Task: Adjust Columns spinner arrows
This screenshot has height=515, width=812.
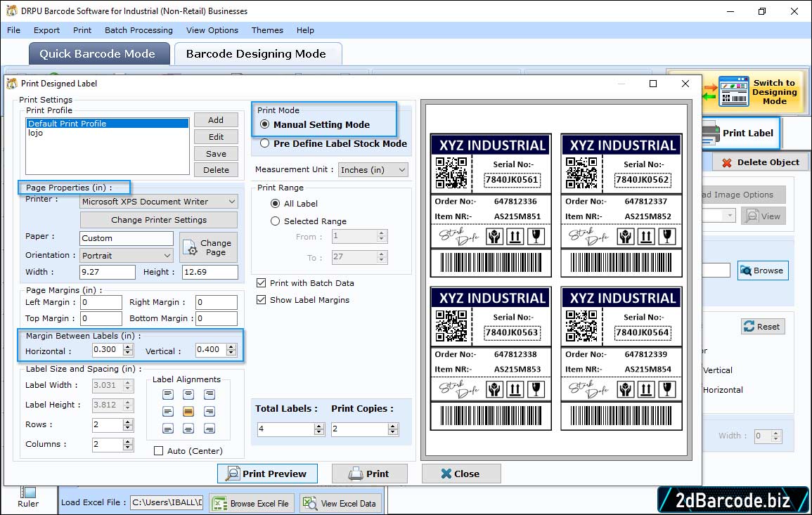Action: pyautogui.click(x=128, y=445)
